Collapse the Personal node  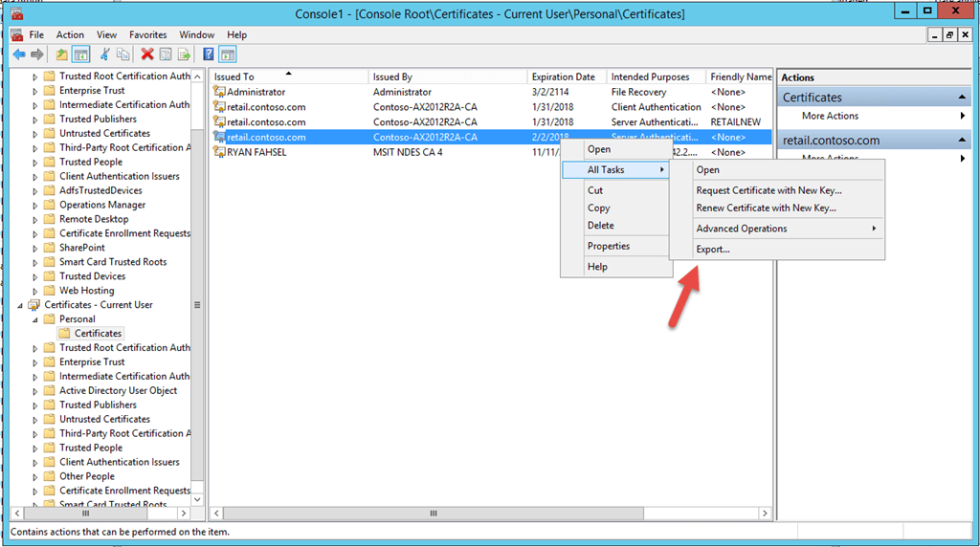35,319
